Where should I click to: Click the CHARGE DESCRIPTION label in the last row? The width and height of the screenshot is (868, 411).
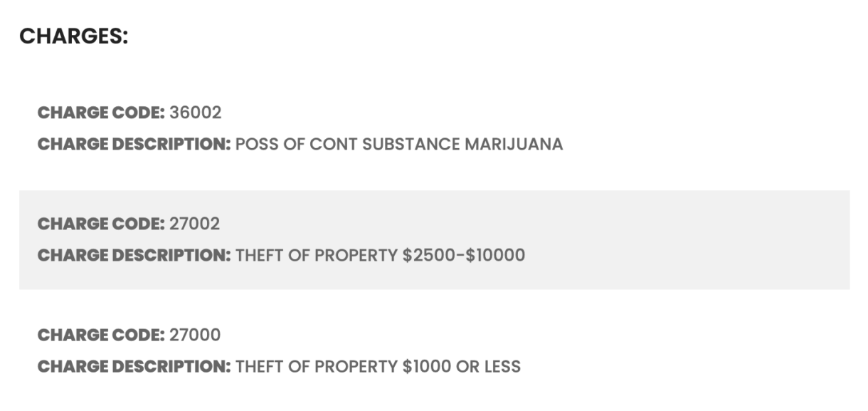134,367
